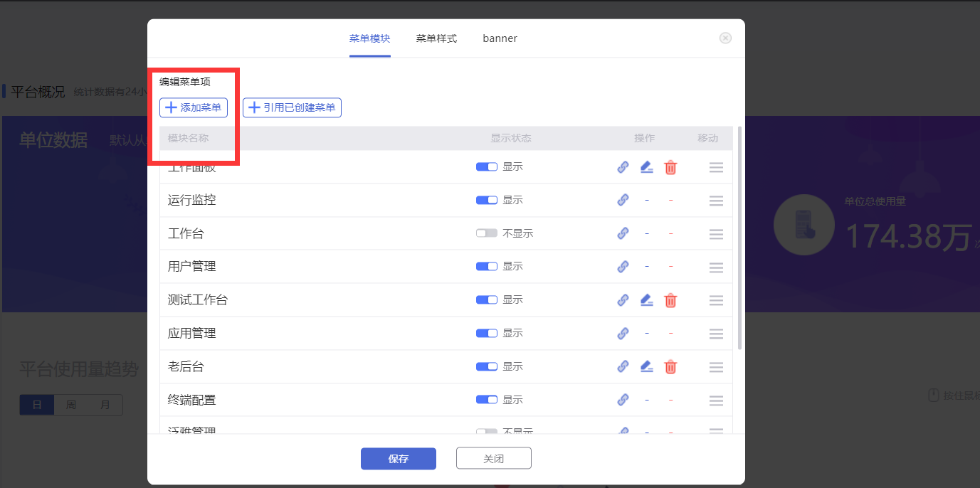Click 添加菜单 button
This screenshot has width=980, height=488.
pos(194,107)
